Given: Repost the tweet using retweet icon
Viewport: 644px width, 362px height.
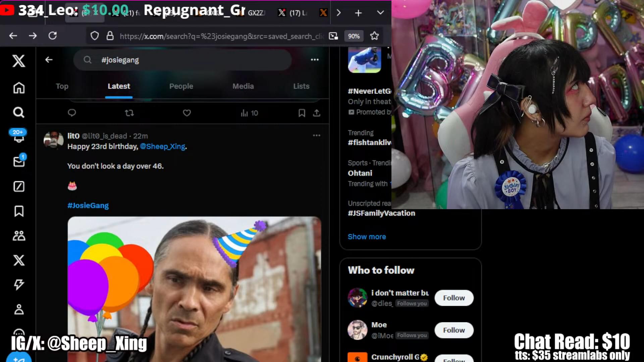Looking at the screenshot, I should [x=129, y=113].
